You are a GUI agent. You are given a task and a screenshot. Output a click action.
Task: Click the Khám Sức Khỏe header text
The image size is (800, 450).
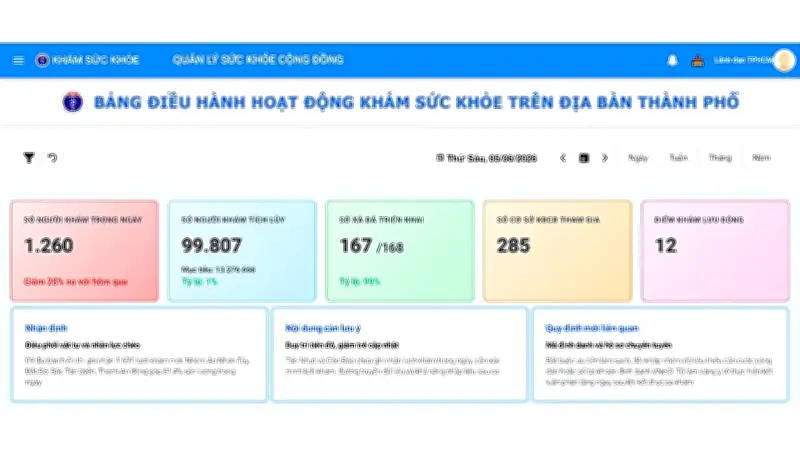pos(95,60)
